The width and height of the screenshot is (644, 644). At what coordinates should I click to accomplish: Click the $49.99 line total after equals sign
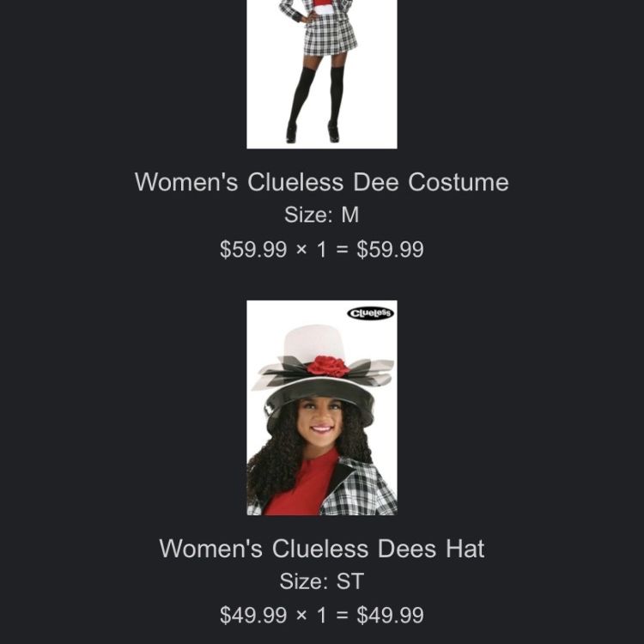tap(390, 615)
